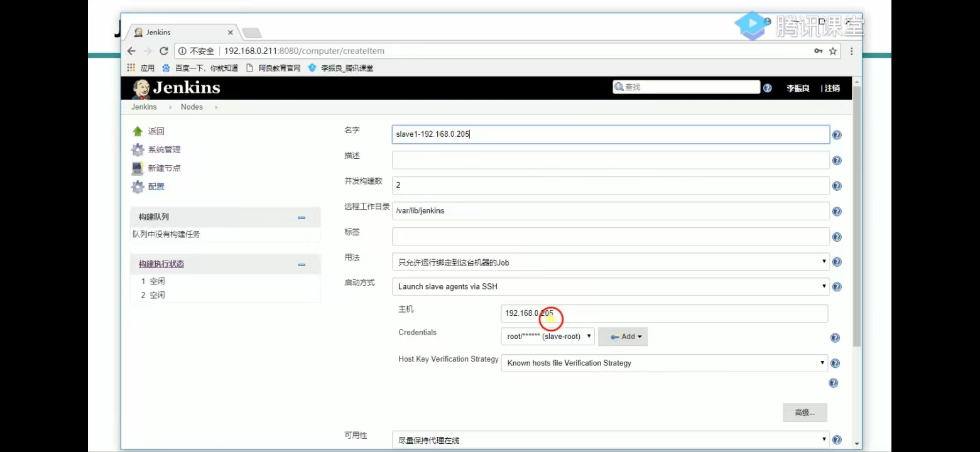
Task: Open the 新建节点 link
Action: pyautogui.click(x=164, y=168)
